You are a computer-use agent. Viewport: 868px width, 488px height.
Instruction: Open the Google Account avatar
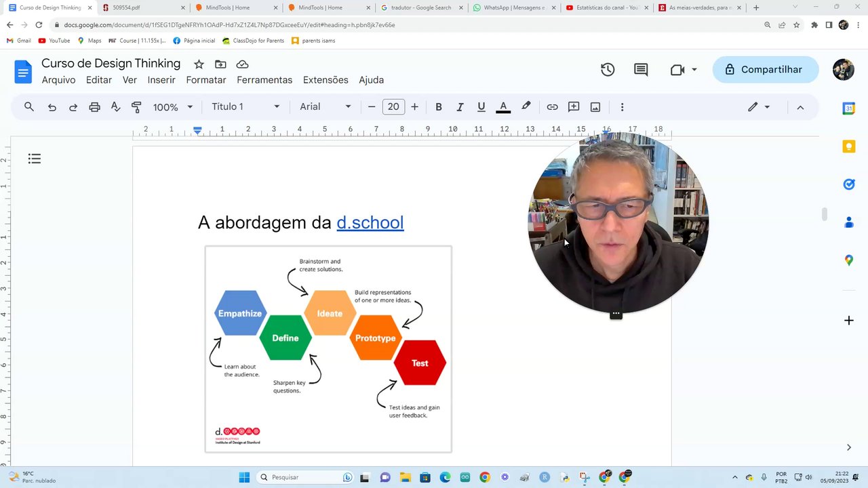coord(844,70)
